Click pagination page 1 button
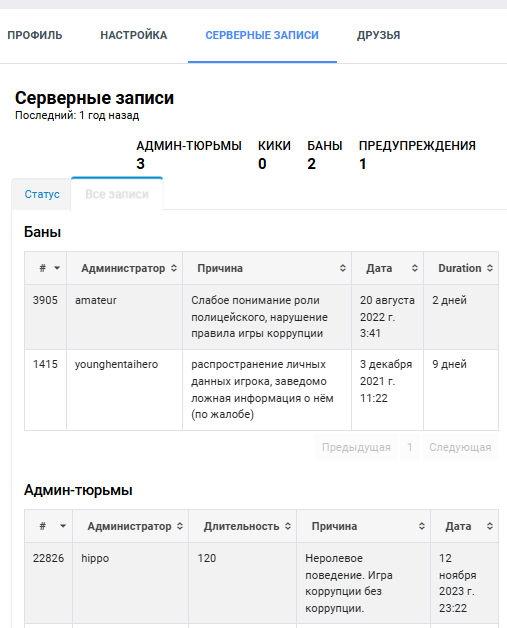Image resolution: width=507 pixels, height=628 pixels. (410, 447)
